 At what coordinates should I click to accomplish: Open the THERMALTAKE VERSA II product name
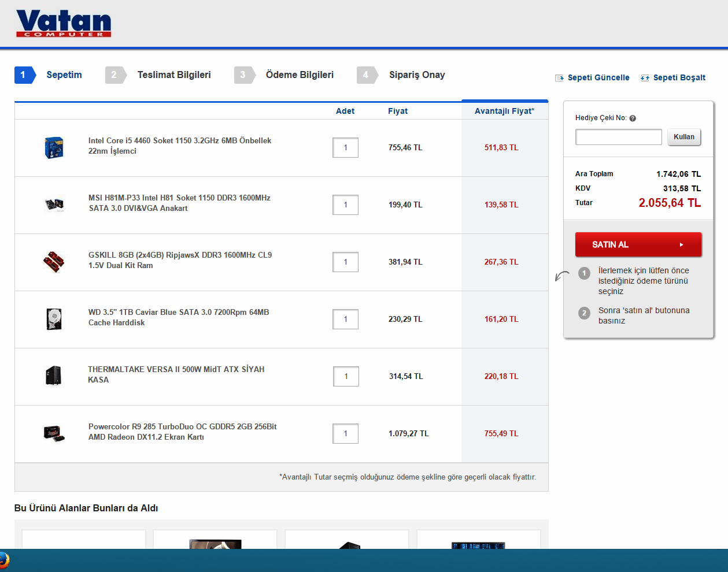pos(176,374)
